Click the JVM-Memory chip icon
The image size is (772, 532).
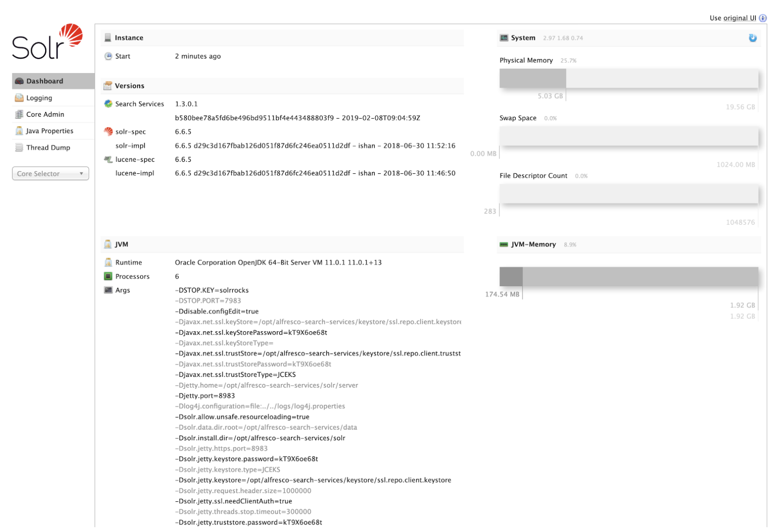tap(504, 244)
